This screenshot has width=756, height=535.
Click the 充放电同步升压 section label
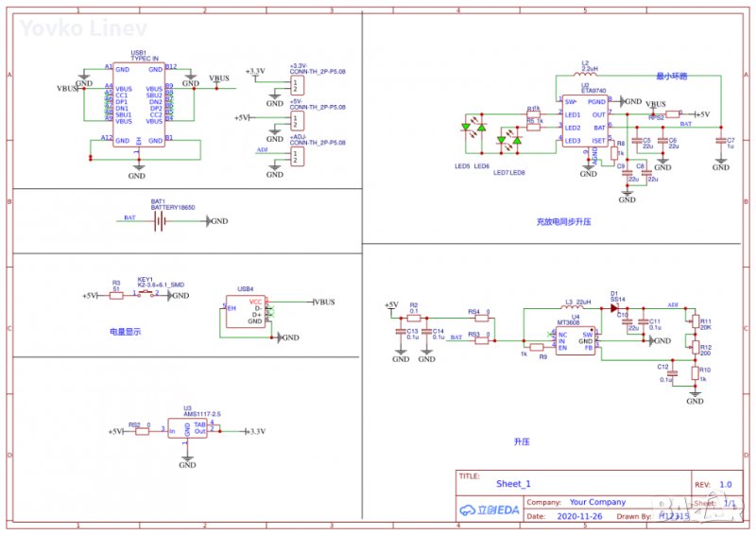pos(562,223)
